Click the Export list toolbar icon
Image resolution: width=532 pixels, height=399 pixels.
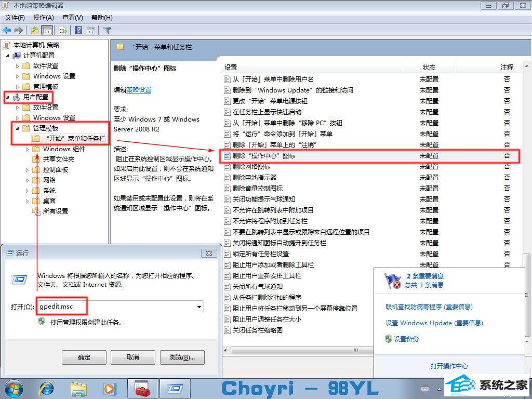click(x=62, y=30)
